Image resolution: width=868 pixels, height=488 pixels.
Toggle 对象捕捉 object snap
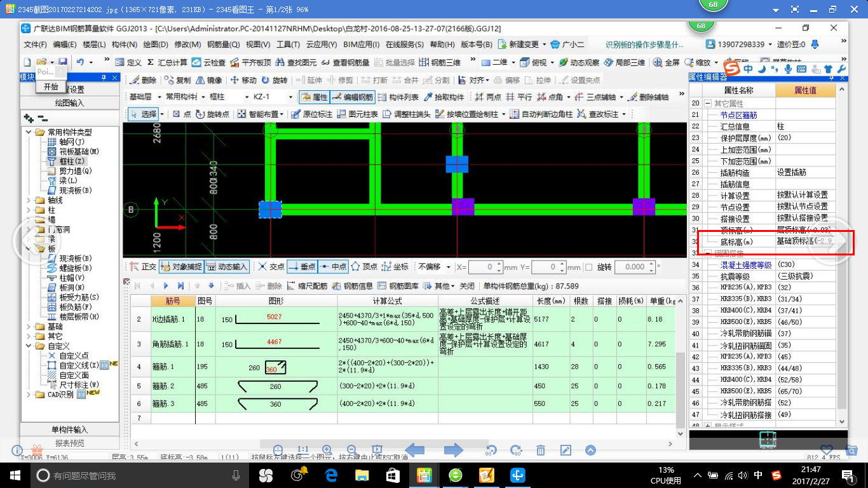point(180,267)
